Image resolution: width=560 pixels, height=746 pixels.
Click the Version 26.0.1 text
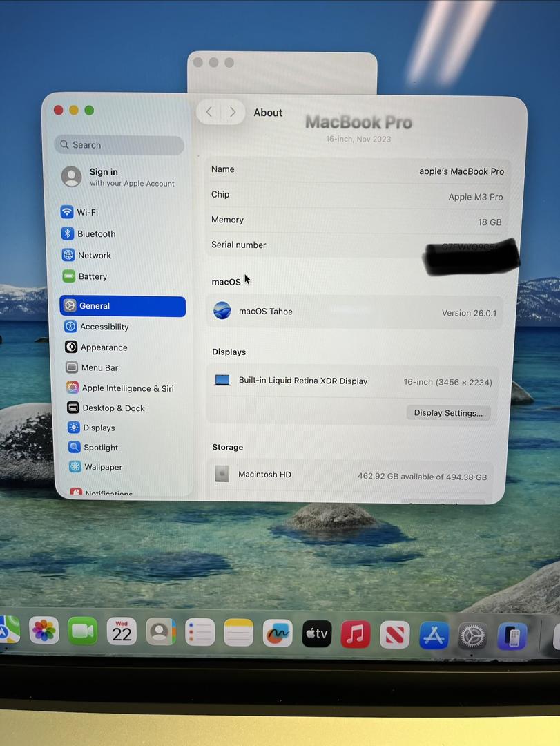click(469, 313)
